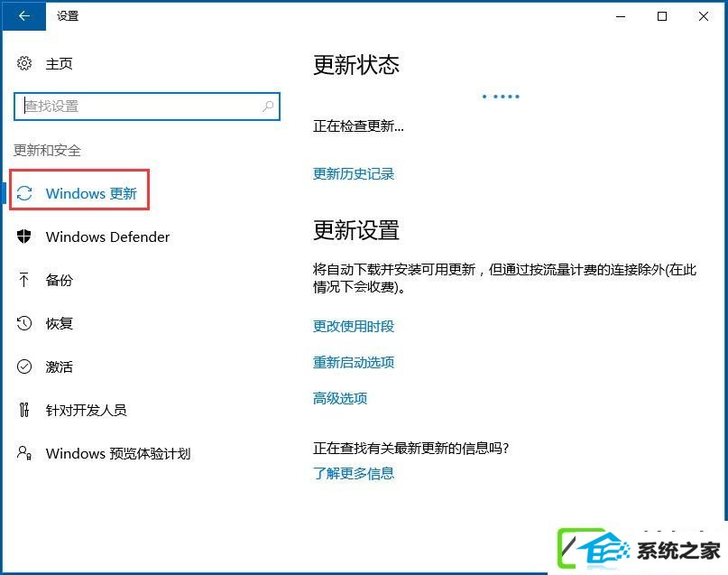Click the search magnifier icon

(x=268, y=107)
